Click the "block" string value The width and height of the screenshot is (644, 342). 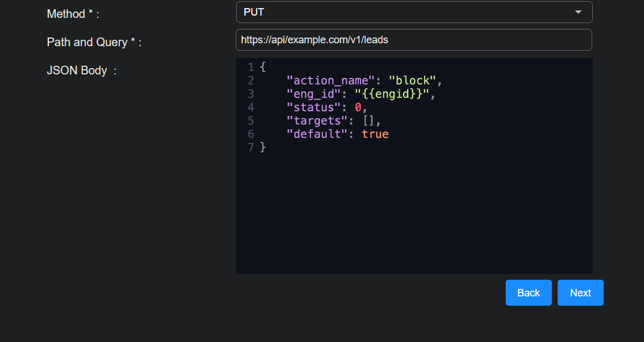click(x=412, y=81)
